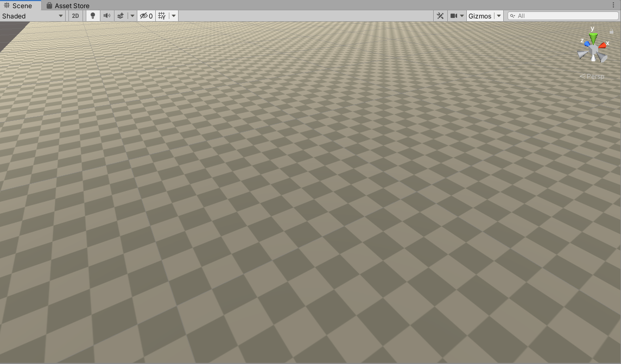Click red X axis cone
The image size is (621, 364).
point(603,45)
